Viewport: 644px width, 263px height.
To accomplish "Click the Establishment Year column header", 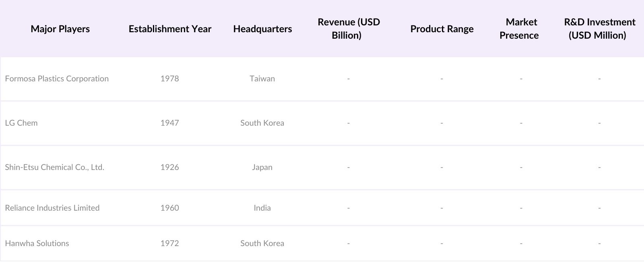I will point(170,29).
